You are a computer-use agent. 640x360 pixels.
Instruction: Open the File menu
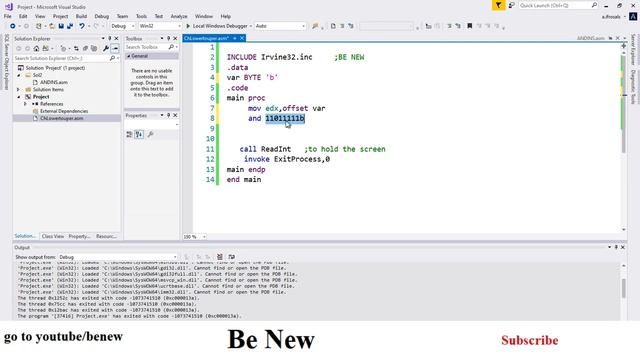[x=7, y=16]
